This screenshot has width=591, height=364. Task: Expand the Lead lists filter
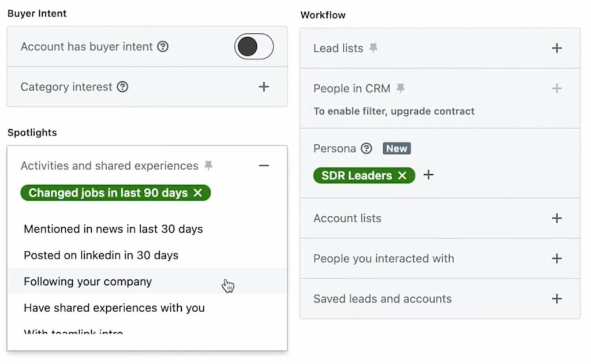click(557, 48)
